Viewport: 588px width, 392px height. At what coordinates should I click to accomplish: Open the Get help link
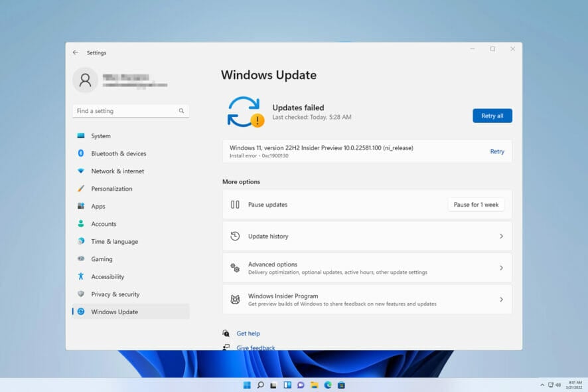click(x=249, y=333)
